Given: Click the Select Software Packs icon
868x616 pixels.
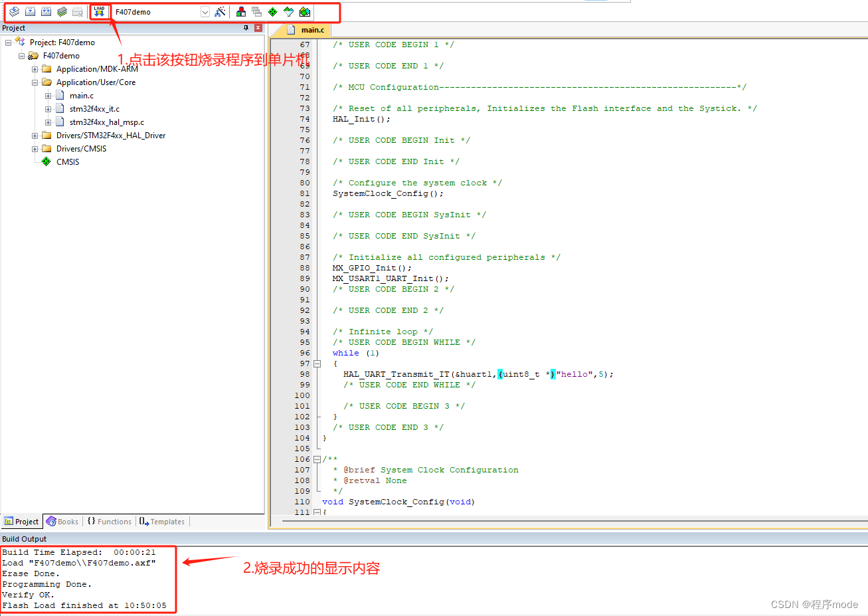Looking at the screenshot, I should (289, 12).
